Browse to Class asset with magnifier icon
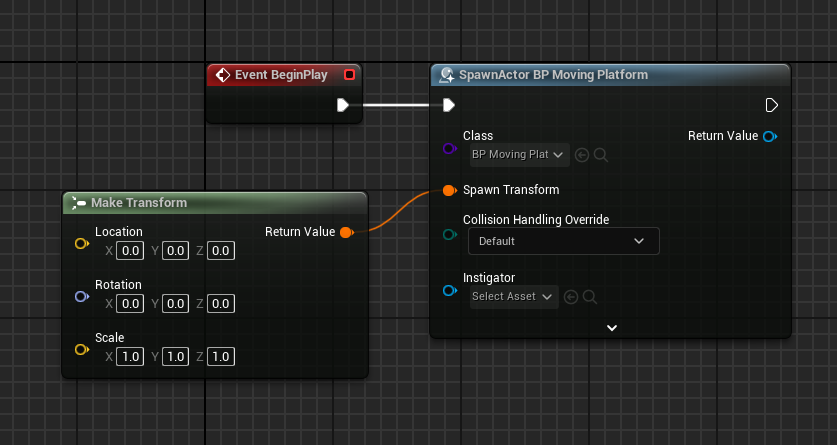This screenshot has height=445, width=837. 601,155
